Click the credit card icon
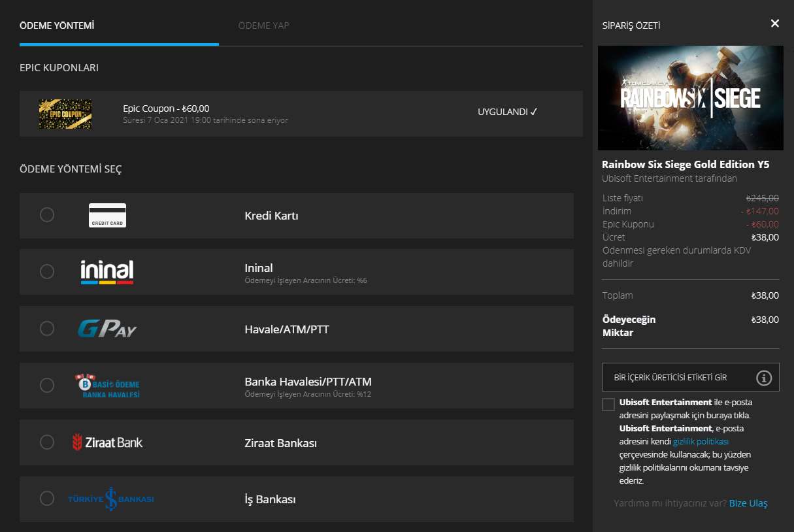Screen dimensions: 794x532 pos(107,215)
